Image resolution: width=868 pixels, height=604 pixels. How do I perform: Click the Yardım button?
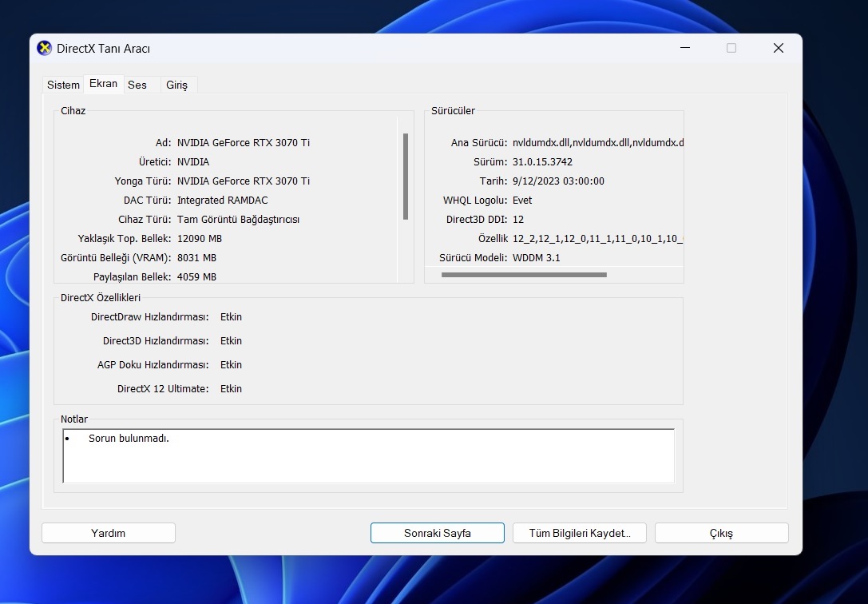[109, 533]
